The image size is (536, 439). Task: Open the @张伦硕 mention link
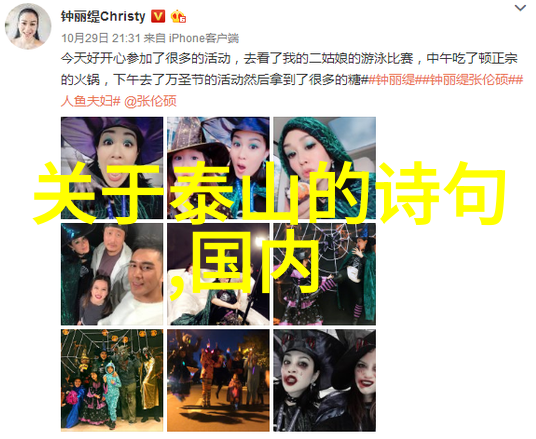(x=150, y=101)
